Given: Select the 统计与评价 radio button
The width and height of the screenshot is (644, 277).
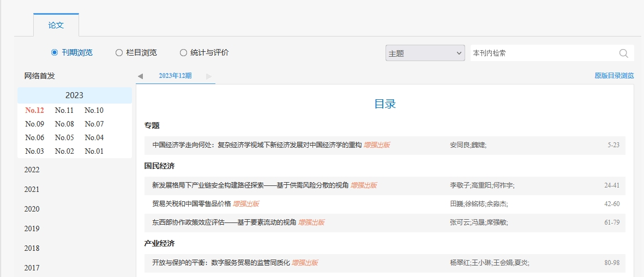Looking at the screenshot, I should pyautogui.click(x=183, y=53).
